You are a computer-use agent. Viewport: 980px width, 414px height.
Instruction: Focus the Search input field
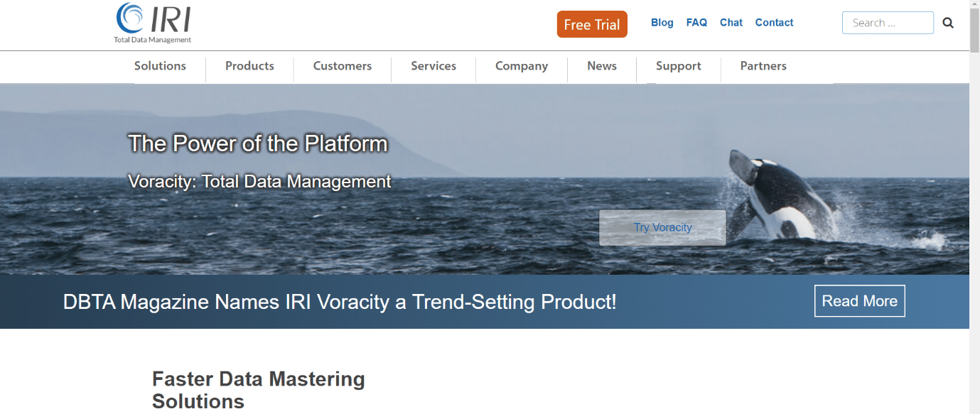tap(888, 23)
